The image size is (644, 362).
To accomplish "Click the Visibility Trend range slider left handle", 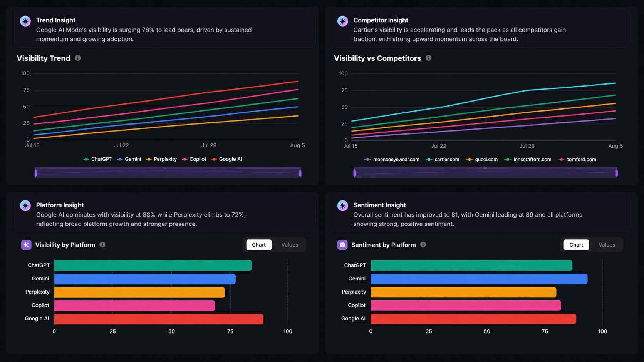I will [36, 173].
